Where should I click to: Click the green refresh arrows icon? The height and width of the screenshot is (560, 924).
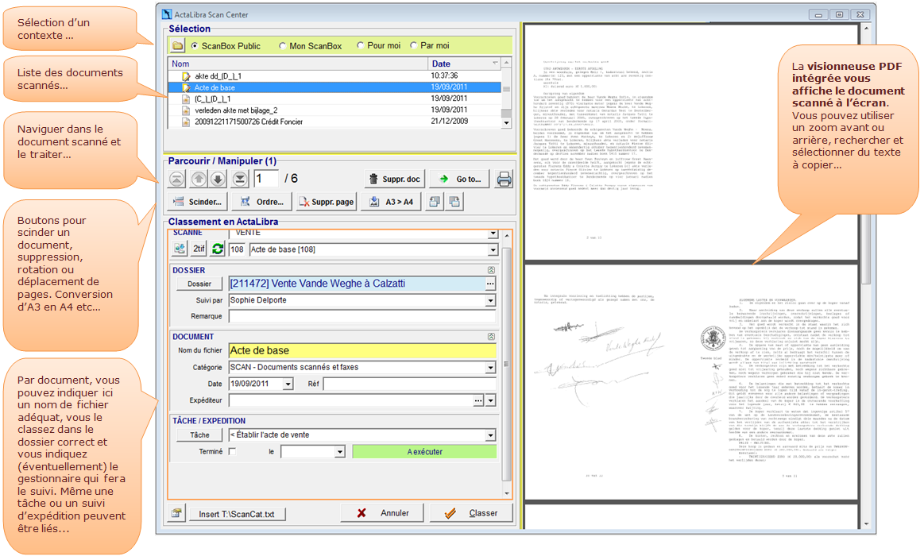(x=218, y=249)
